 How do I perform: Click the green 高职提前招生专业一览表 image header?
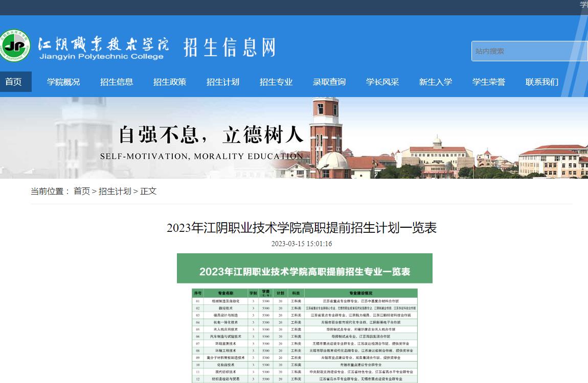[x=305, y=269]
